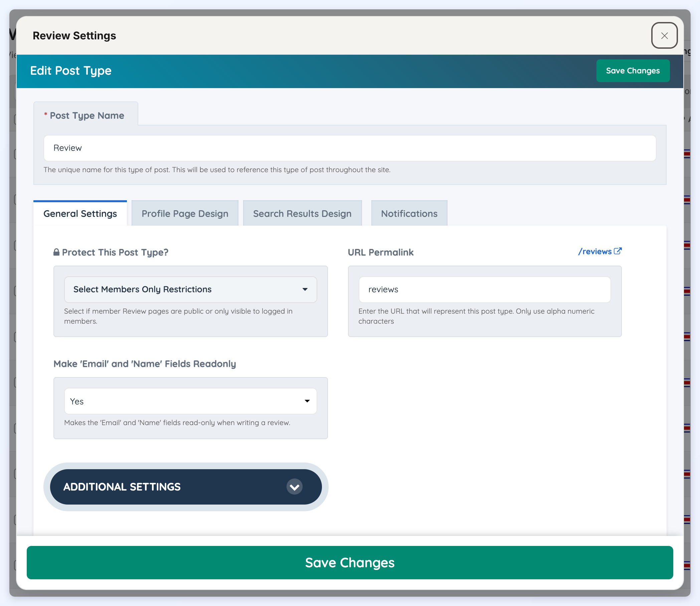Open the /reviews permalink link
Screen dimensions: 700x606
click(595, 252)
